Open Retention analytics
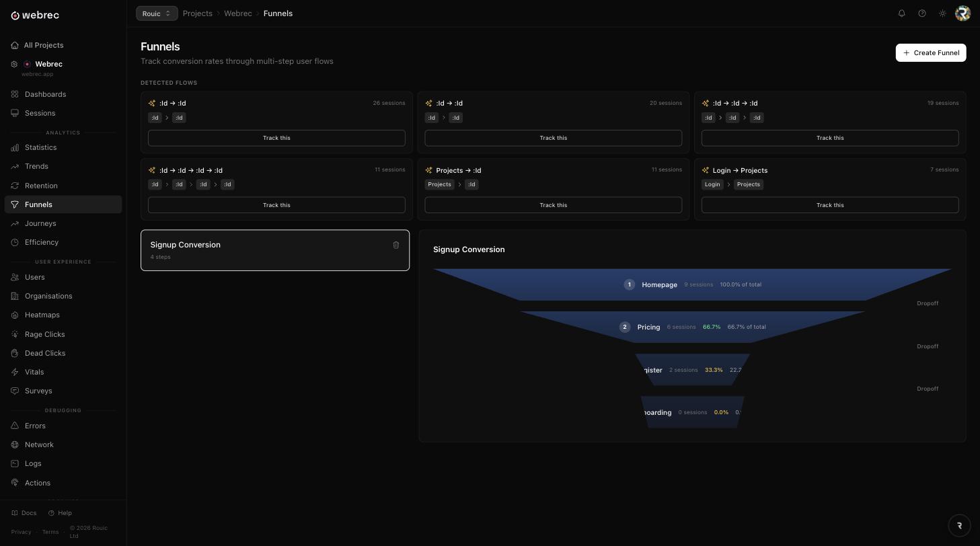Screen dimensions: 980x546 tap(63, 186)
